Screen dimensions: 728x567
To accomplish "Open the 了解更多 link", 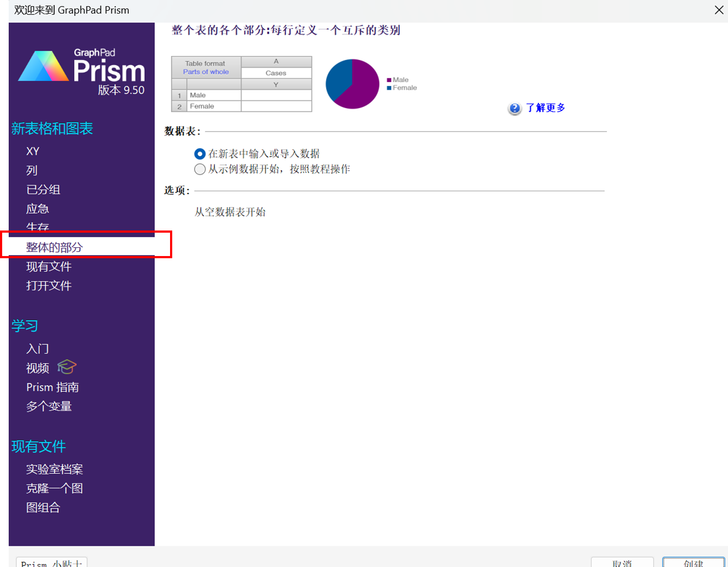I will tap(545, 108).
